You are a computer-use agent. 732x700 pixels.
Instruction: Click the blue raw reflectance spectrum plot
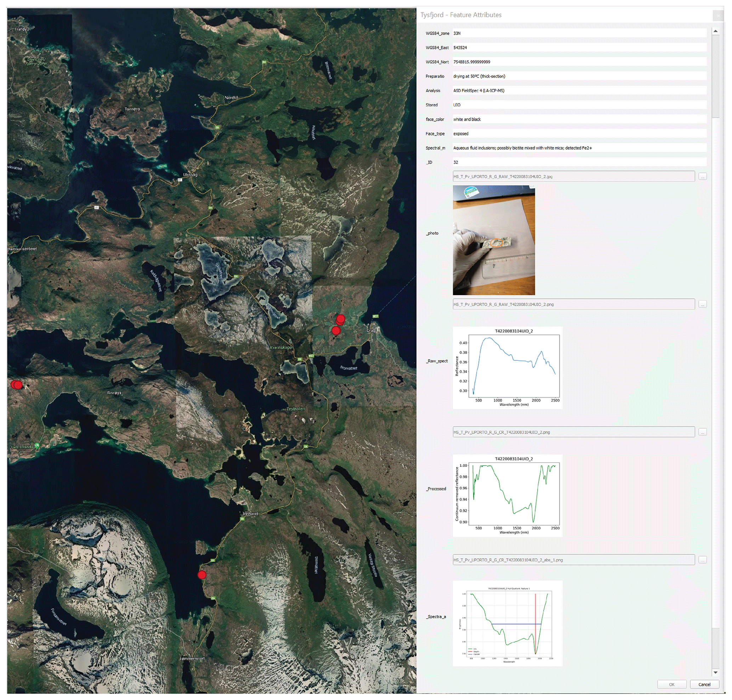pos(507,368)
